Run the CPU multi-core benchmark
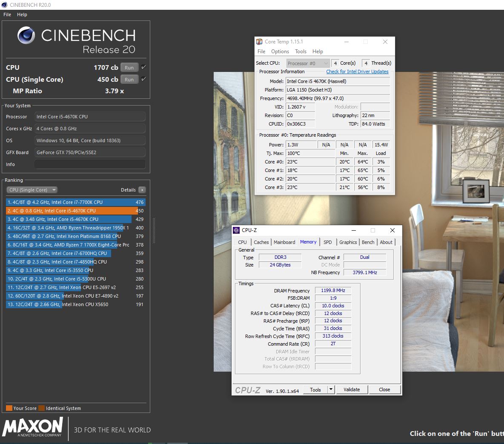Image resolution: width=504 pixels, height=444 pixels. [129, 68]
